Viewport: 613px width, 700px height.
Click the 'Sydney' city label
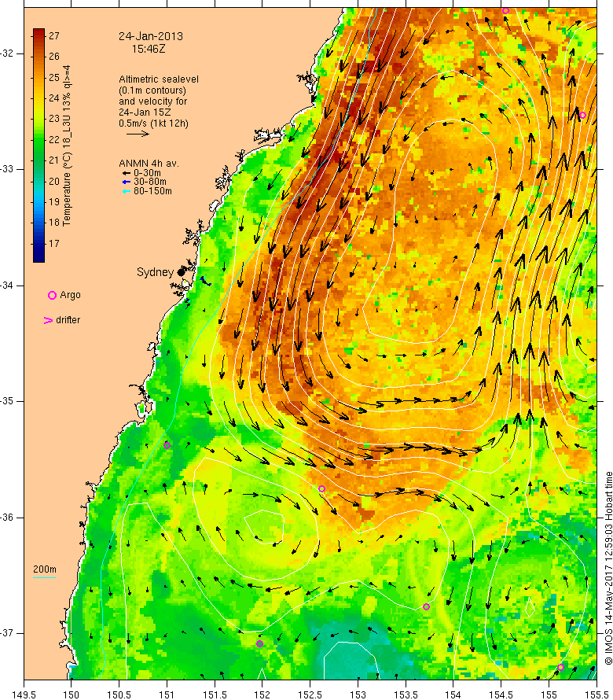tap(155, 272)
